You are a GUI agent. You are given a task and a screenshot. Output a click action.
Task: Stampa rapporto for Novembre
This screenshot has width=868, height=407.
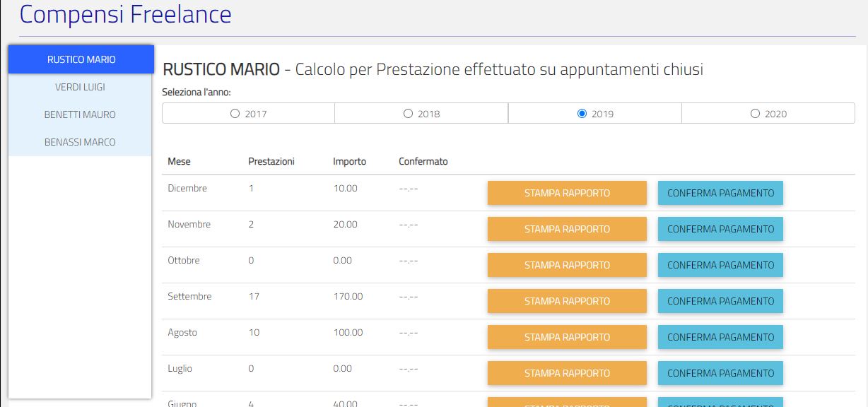pyautogui.click(x=566, y=228)
